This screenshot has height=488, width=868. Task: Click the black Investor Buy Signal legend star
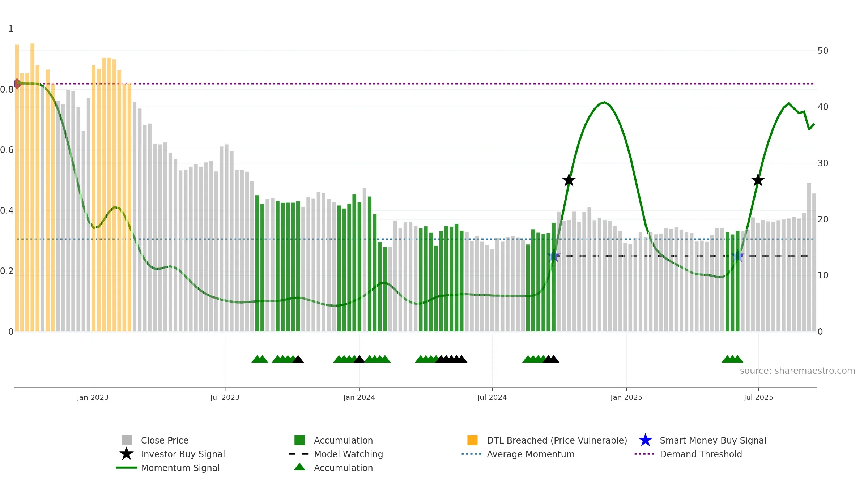(127, 454)
